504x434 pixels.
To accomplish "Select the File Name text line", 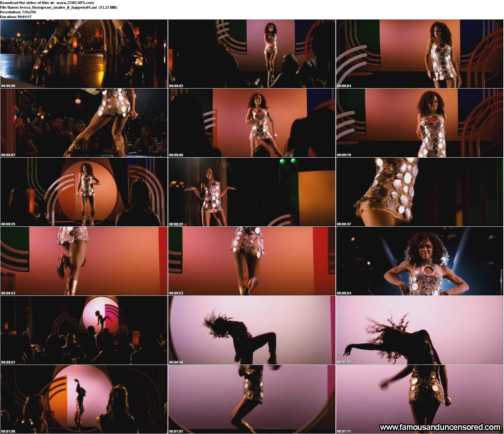I will pyautogui.click(x=59, y=7).
